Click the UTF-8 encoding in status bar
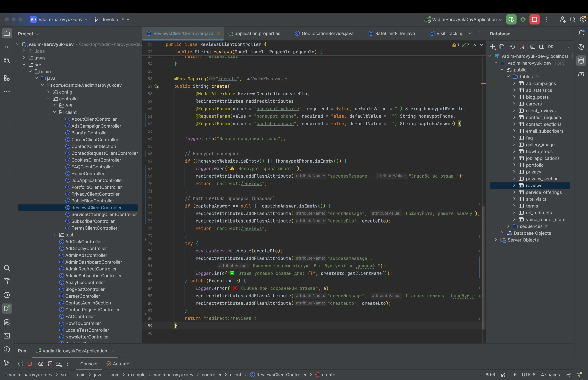 (x=528, y=375)
